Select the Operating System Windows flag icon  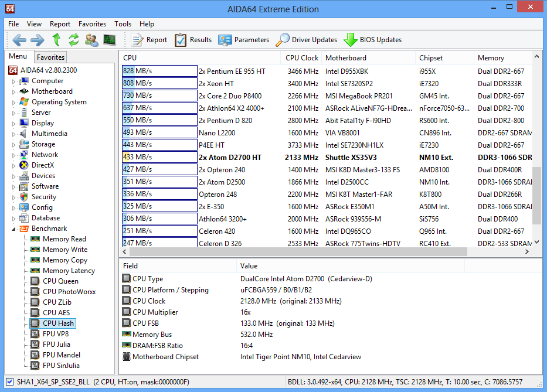click(24, 102)
